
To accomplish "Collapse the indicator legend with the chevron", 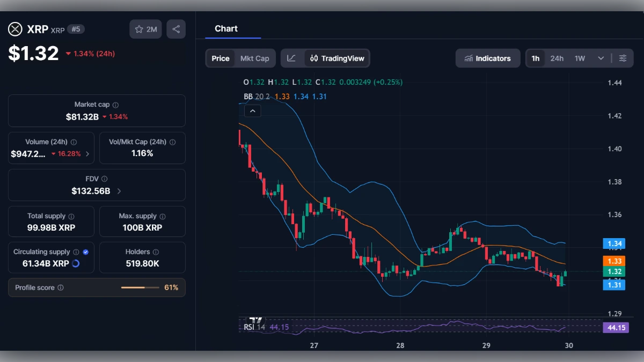I will pyautogui.click(x=252, y=110).
